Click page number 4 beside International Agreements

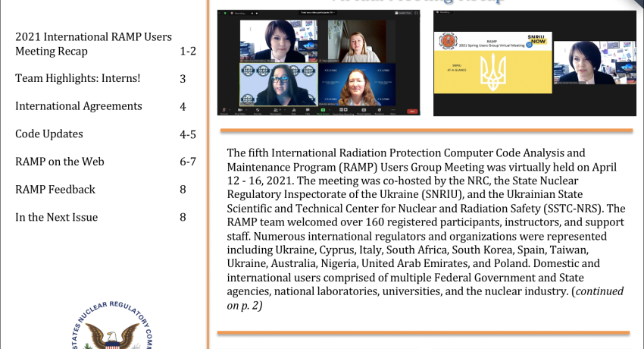[x=183, y=107]
